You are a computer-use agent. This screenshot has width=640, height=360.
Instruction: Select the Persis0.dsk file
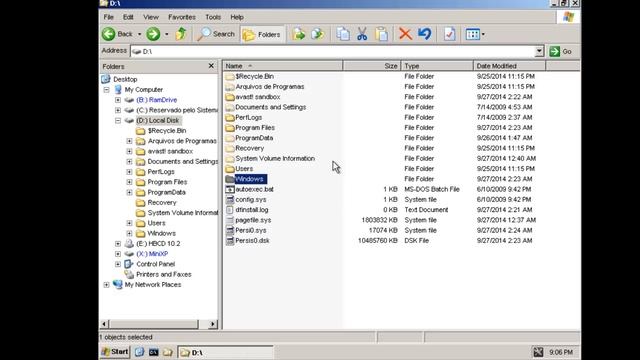tap(252, 240)
